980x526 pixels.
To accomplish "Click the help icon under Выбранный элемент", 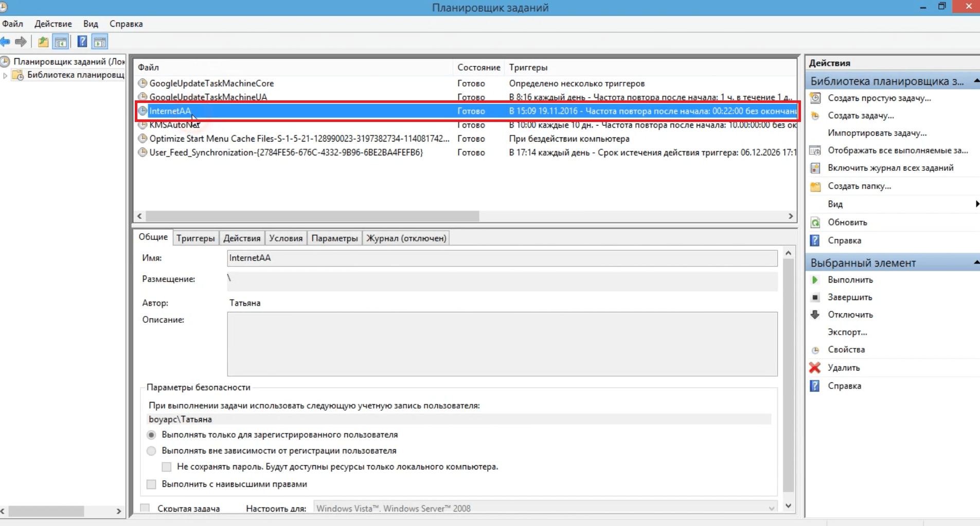I will (815, 385).
